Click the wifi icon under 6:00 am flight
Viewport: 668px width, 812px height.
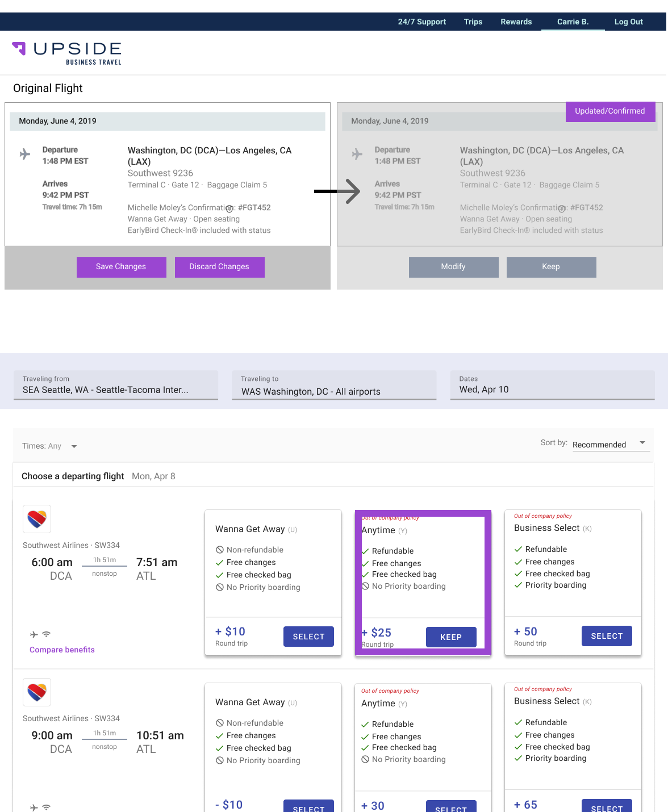tap(47, 634)
